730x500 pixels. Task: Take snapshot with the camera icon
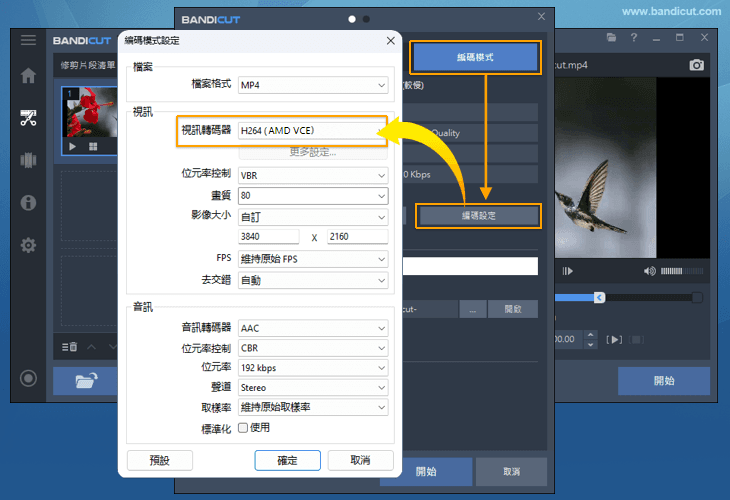(x=696, y=65)
